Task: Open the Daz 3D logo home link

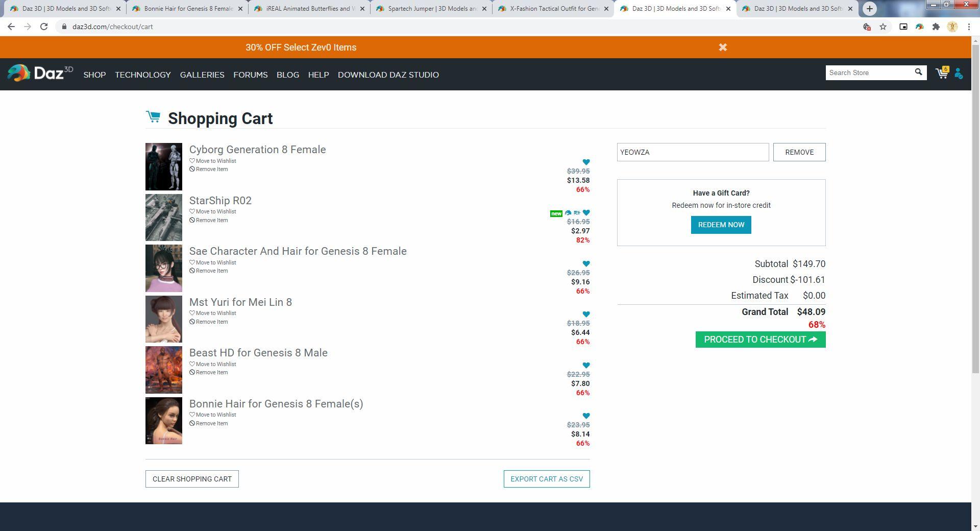Action: [x=40, y=73]
